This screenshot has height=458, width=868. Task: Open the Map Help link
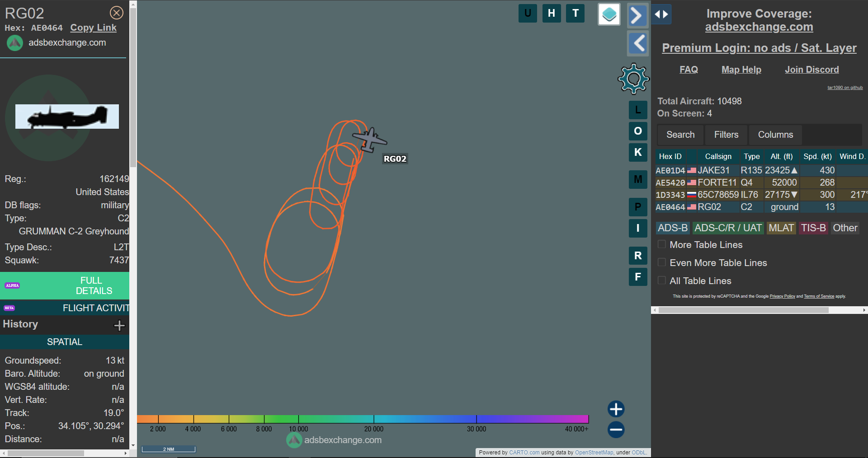pyautogui.click(x=741, y=70)
